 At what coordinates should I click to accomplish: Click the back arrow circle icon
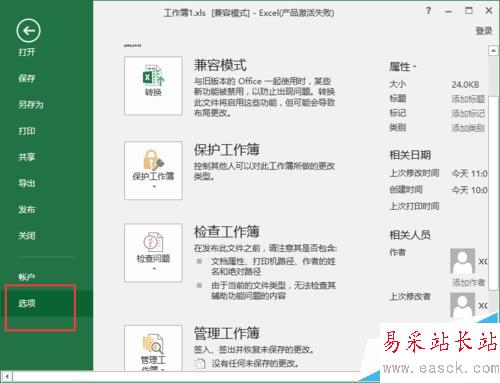[28, 31]
